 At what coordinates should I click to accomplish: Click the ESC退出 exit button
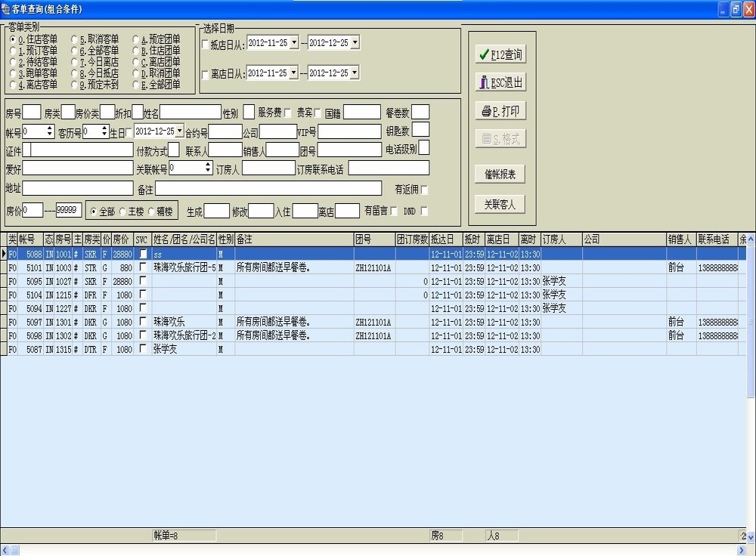coord(500,82)
